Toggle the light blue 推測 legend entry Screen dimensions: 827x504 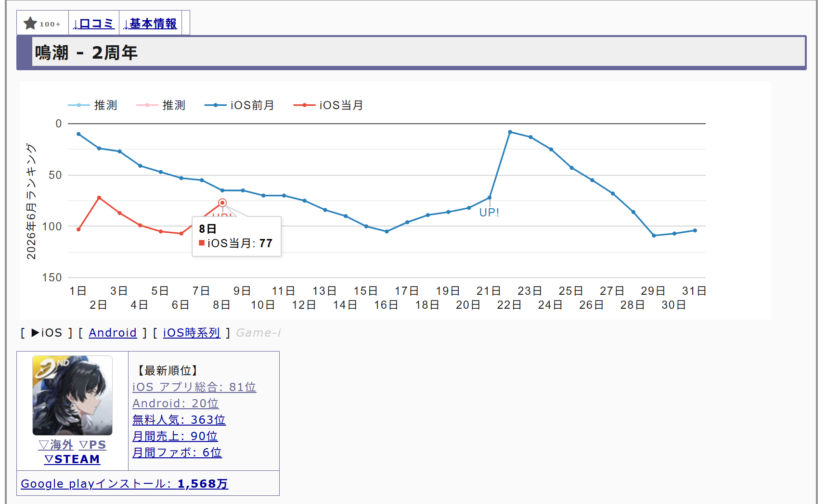[93, 105]
